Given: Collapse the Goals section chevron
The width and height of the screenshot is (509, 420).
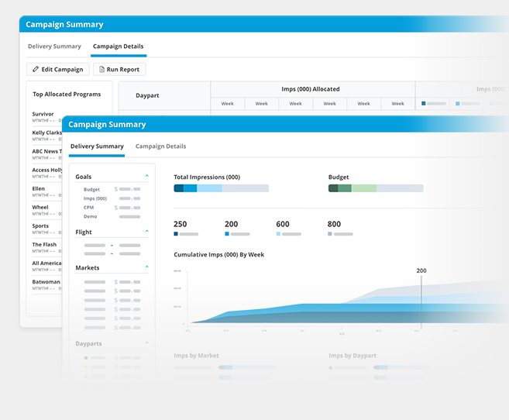Looking at the screenshot, I should point(146,176).
